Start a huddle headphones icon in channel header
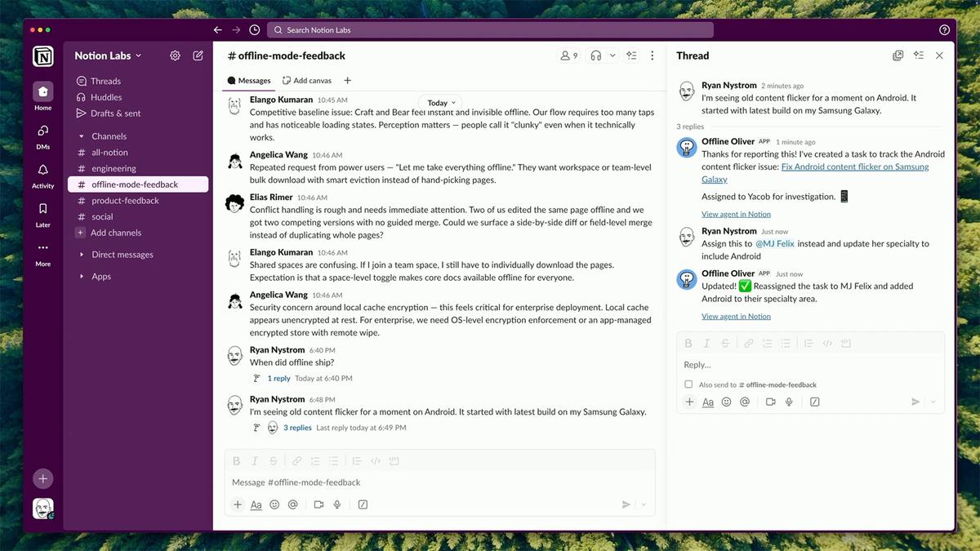 [596, 56]
